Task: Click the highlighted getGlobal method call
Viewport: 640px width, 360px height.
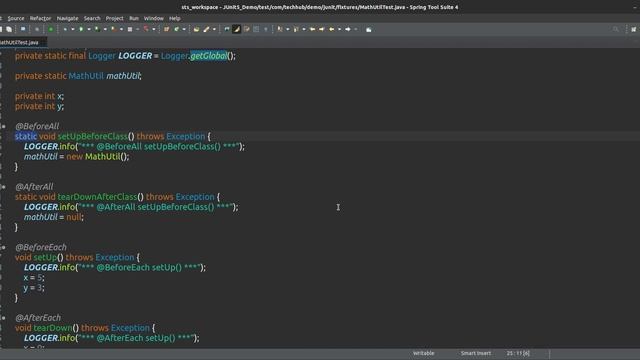Action: (209, 56)
